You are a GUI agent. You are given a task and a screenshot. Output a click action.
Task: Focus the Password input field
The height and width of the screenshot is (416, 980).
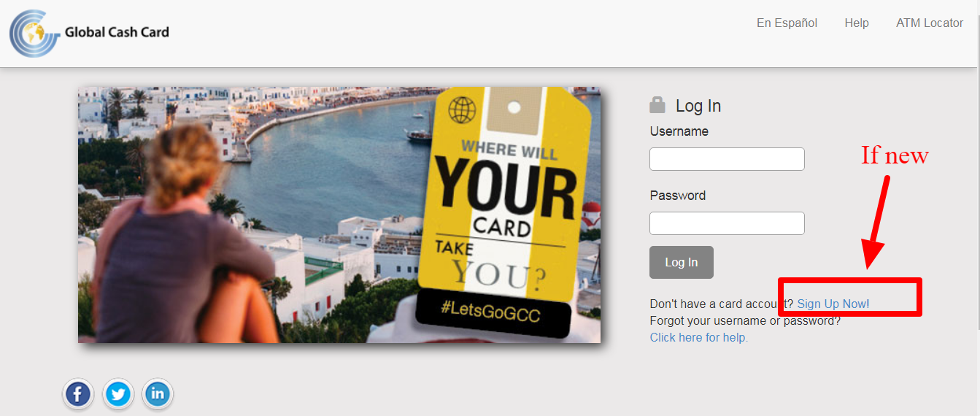tap(727, 223)
